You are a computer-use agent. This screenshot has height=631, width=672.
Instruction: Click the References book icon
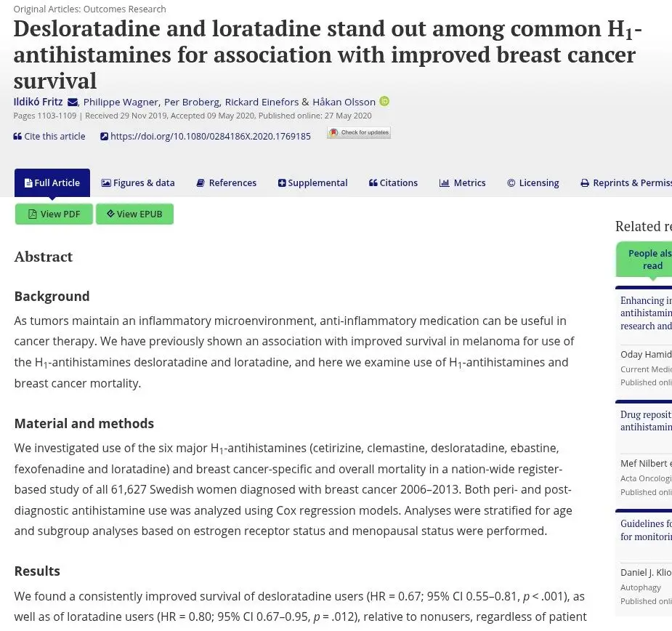click(x=201, y=183)
